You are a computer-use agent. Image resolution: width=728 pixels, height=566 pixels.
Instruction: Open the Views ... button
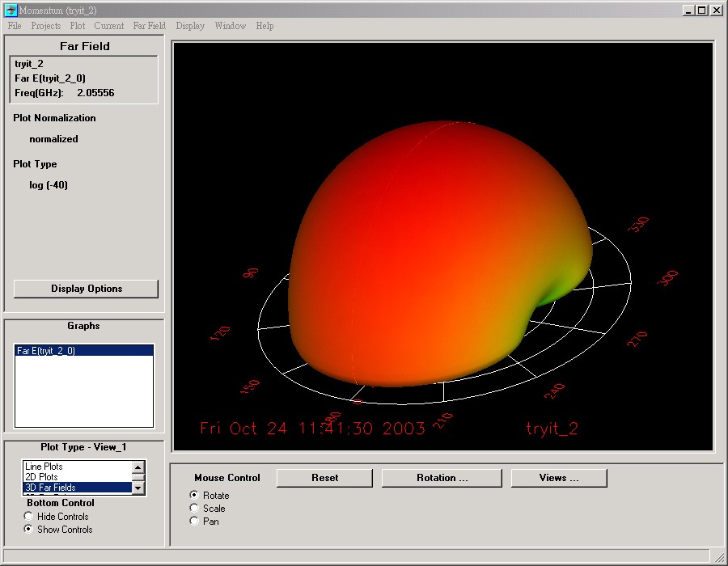[x=559, y=478]
